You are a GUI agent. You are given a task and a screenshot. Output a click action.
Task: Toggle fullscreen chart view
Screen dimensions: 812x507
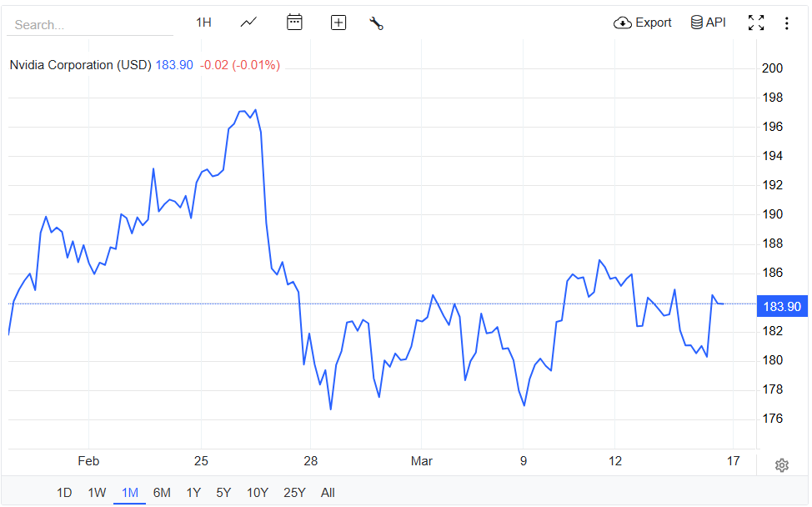click(x=756, y=23)
